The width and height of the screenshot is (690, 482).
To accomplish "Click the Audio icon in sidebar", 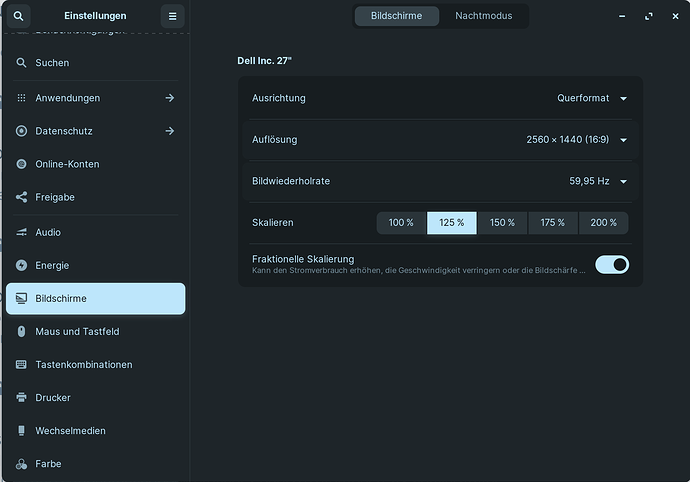I will pos(21,232).
